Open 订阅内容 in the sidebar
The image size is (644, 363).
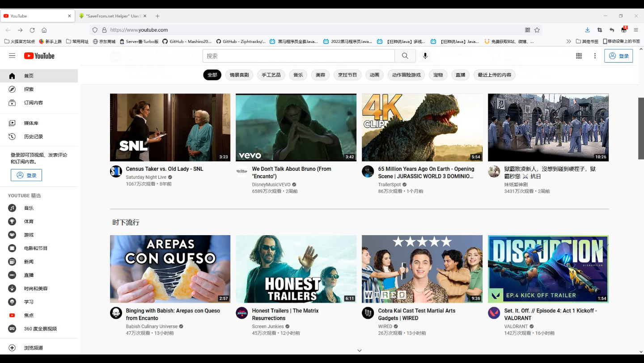(x=39, y=103)
